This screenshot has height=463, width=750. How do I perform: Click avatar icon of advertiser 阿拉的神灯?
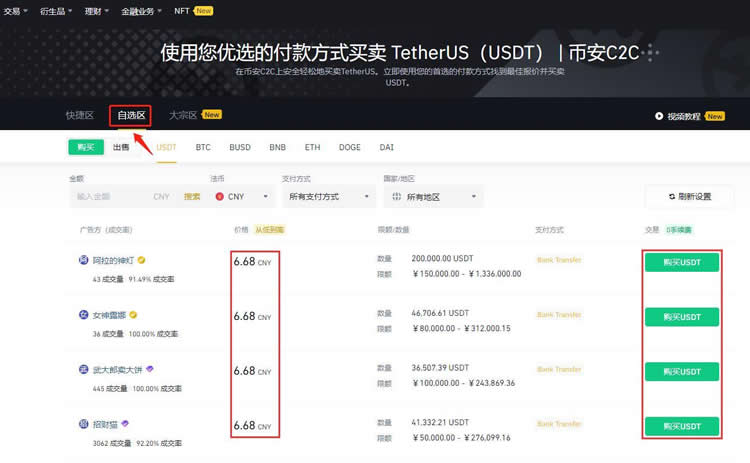click(x=83, y=260)
